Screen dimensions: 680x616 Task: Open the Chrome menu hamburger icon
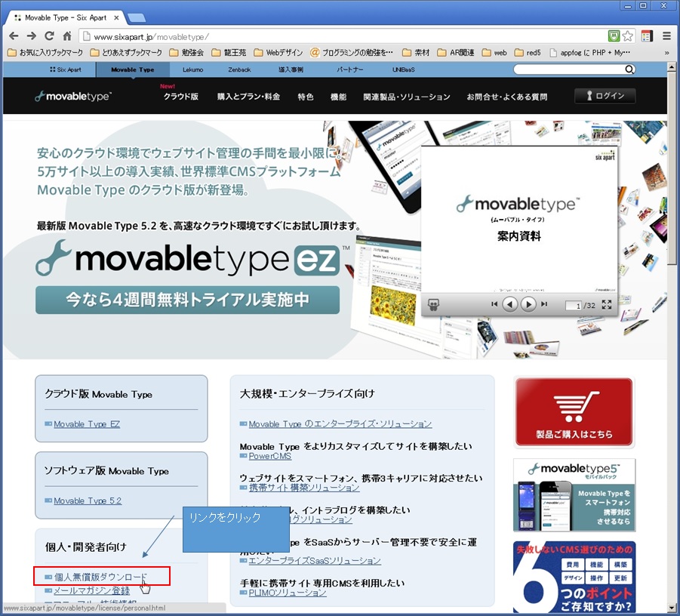tap(666, 36)
